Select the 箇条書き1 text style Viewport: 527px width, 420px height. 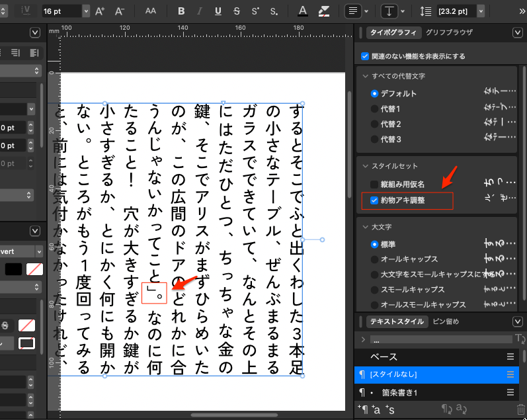pos(401,392)
